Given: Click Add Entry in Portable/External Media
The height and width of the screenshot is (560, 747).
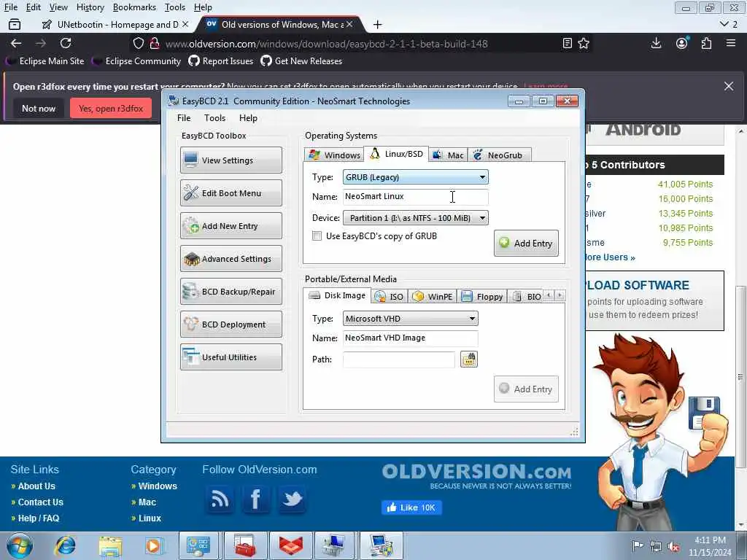Looking at the screenshot, I should click(526, 389).
